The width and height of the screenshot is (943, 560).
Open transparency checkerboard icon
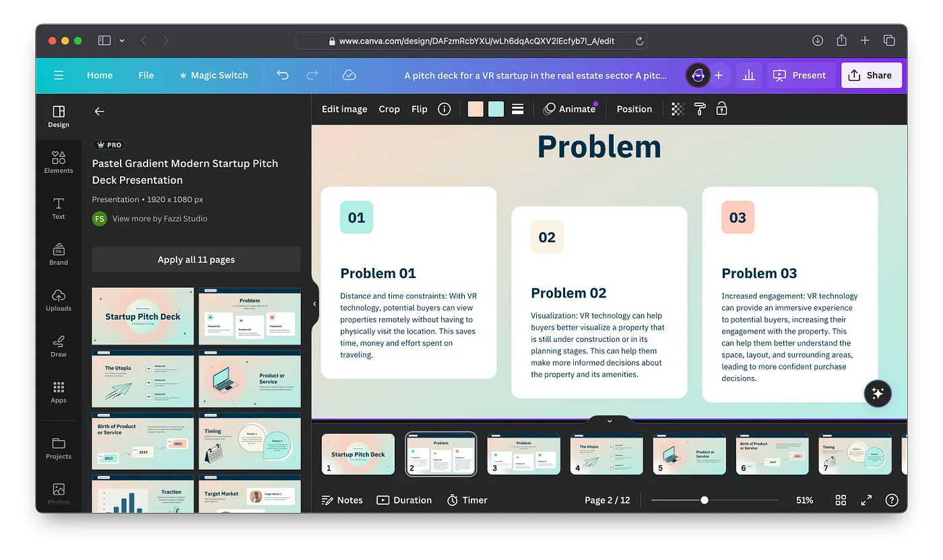point(678,109)
